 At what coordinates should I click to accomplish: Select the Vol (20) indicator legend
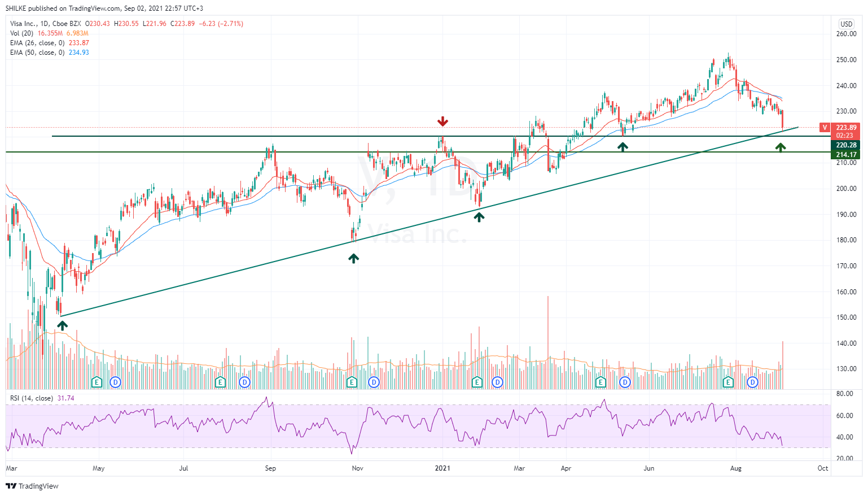22,33
